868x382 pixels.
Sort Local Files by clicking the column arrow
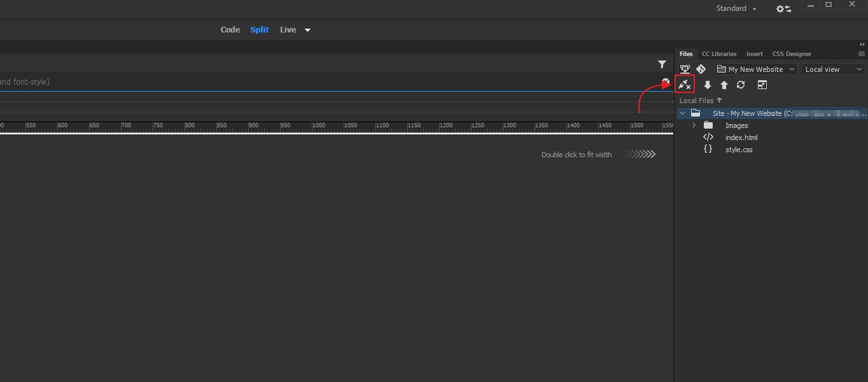pyautogui.click(x=718, y=100)
